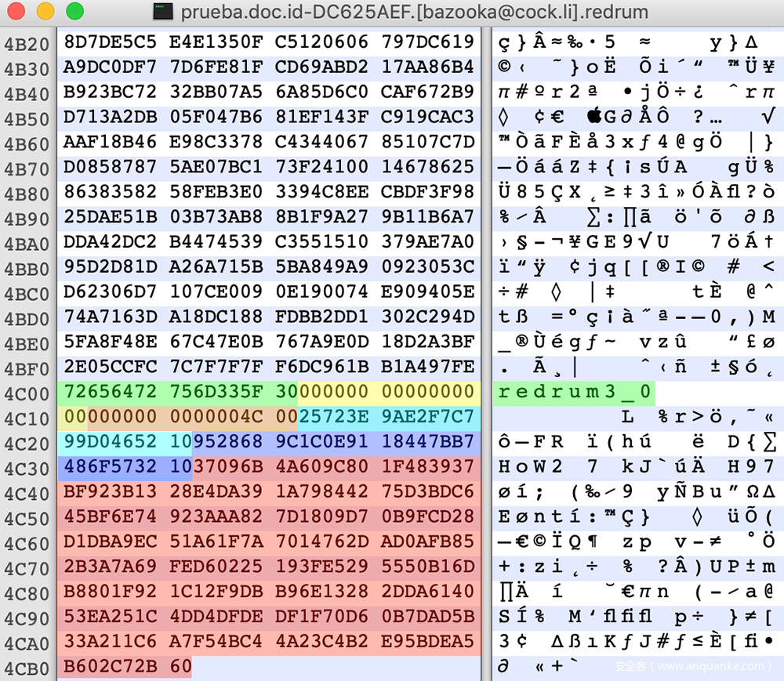Click the decoded text redrum3_0
This screenshot has height=681, width=784.
[x=574, y=392]
